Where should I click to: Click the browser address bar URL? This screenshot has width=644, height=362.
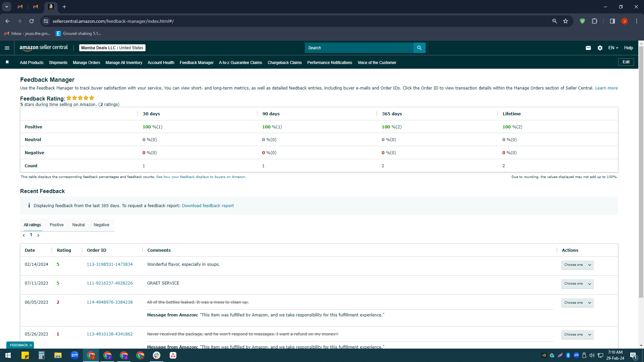pos(113,21)
